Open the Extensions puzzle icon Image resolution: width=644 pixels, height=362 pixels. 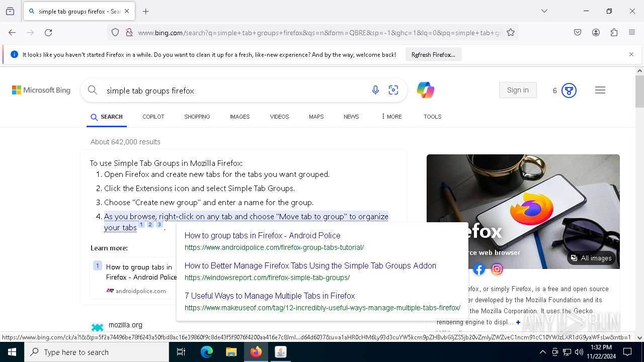point(614,32)
